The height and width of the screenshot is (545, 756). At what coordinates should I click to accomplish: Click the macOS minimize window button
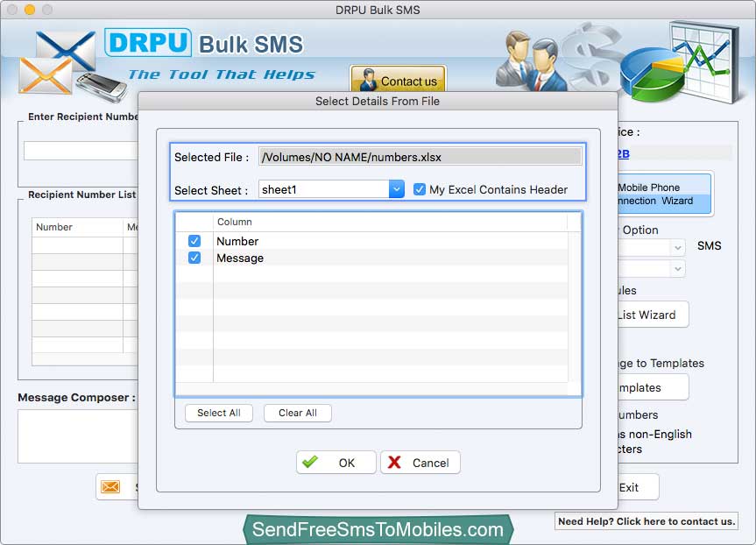[30, 9]
